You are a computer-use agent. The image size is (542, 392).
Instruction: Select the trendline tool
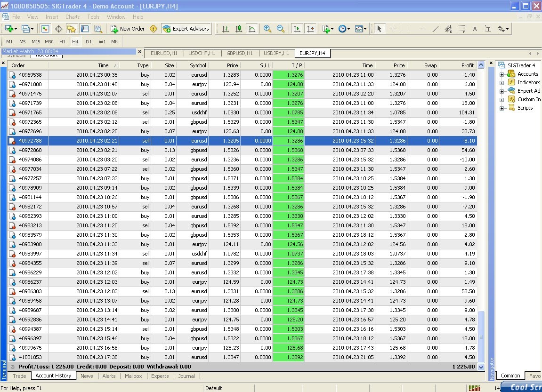click(x=436, y=29)
